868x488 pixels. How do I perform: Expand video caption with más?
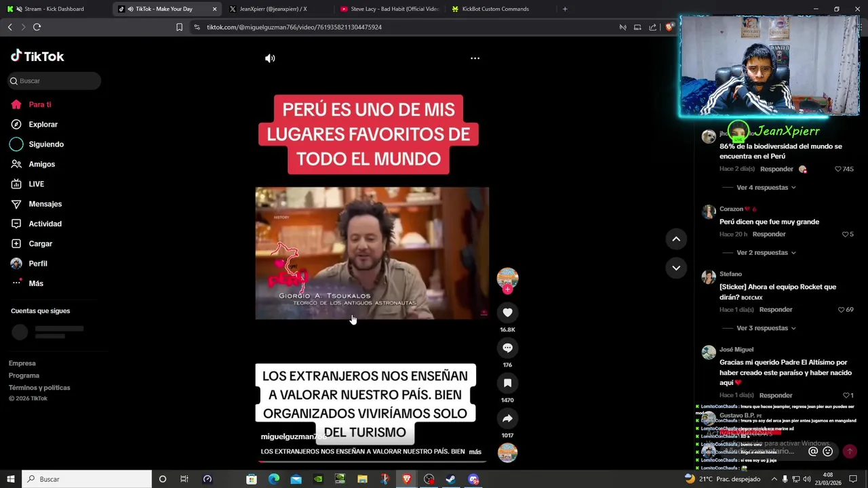475,451
